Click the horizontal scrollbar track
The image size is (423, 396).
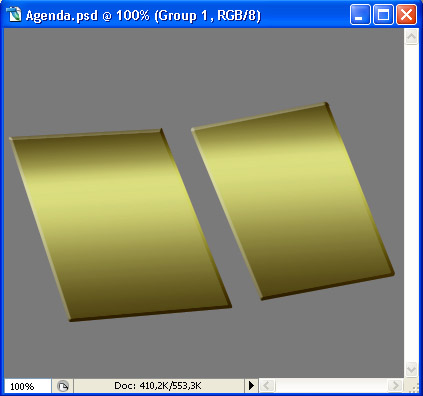[x=331, y=386]
